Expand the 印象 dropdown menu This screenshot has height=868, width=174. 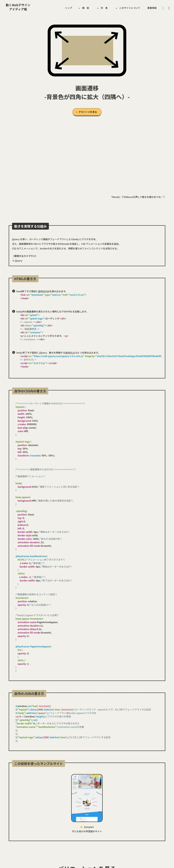point(102,8)
